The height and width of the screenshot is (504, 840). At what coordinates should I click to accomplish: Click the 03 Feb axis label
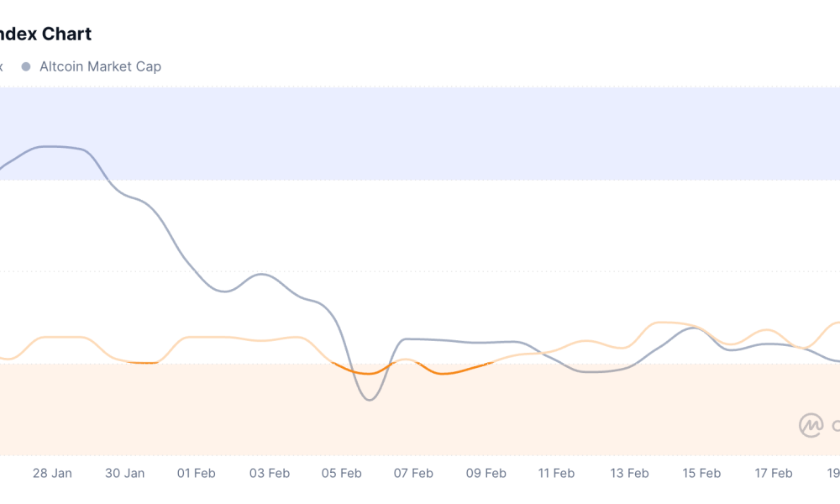tap(269, 474)
